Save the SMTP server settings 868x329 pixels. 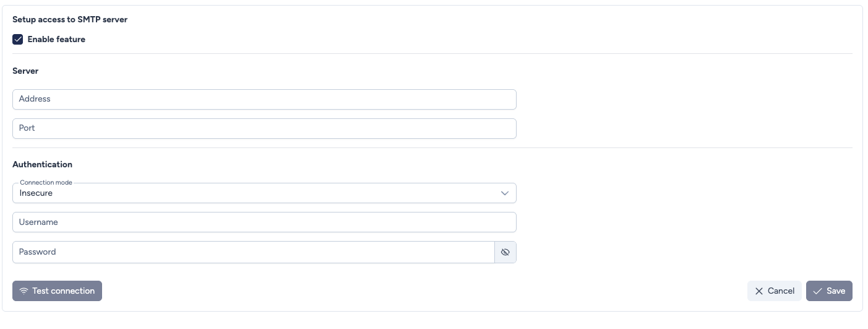(x=829, y=291)
